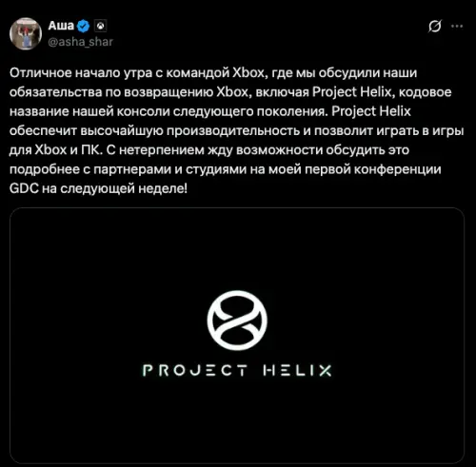Click the line starting 'подробнее с партнерами'
This screenshot has width=476, height=467.
225,169
